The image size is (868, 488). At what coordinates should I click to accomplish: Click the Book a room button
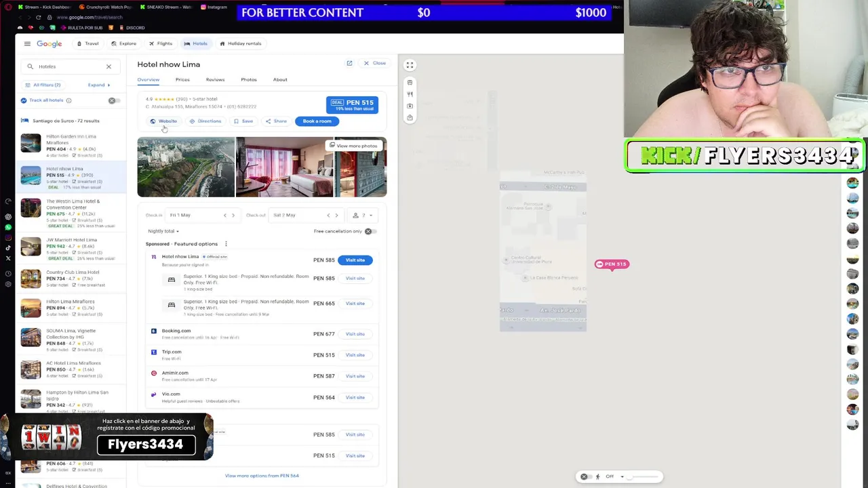[317, 121]
